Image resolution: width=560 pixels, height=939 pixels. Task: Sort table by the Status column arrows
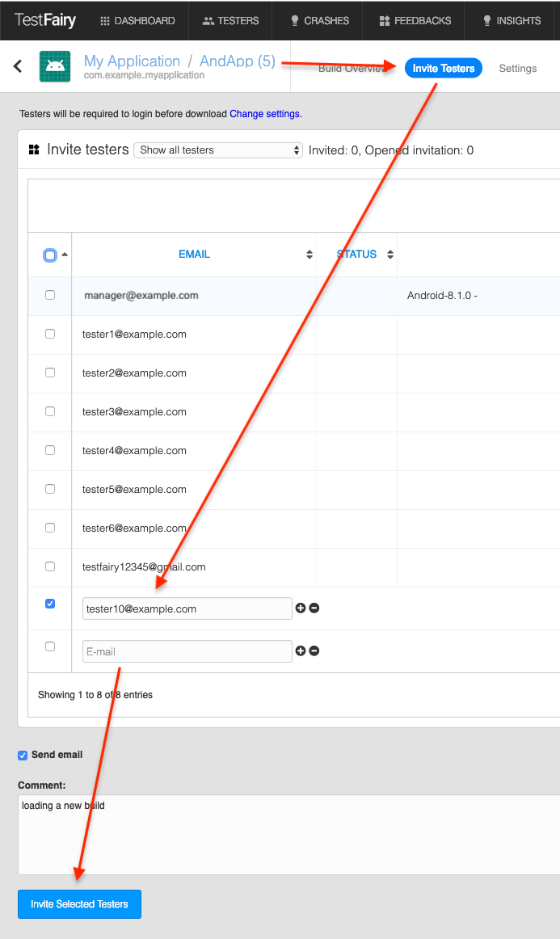click(390, 255)
